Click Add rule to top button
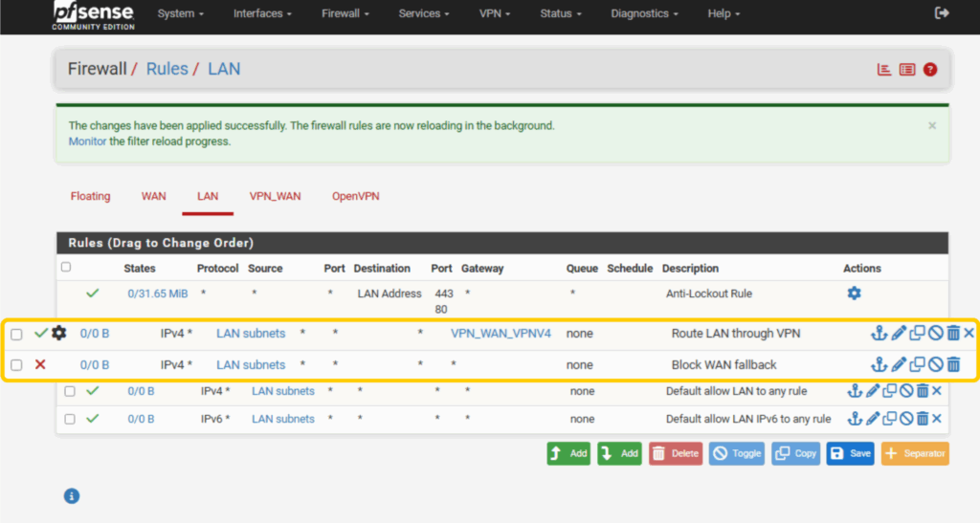Screen dimensions: 980x523 pos(568,454)
